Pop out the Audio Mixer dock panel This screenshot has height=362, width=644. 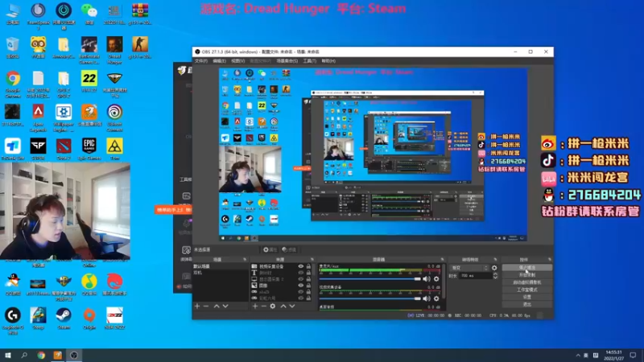[x=442, y=260]
